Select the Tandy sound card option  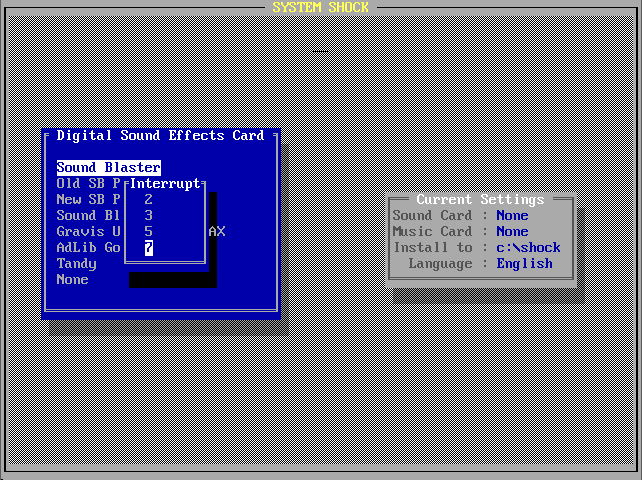coord(77,264)
